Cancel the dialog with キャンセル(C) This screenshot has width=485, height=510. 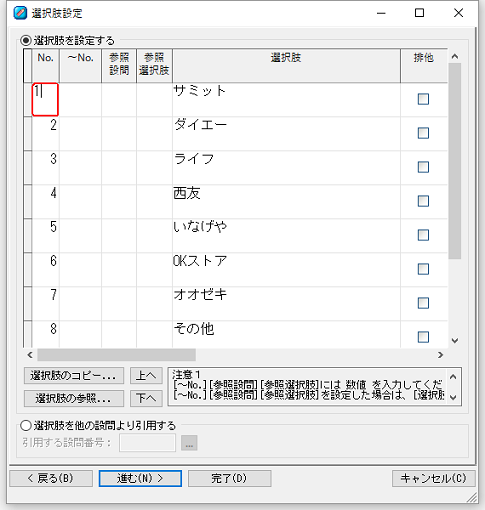coord(434,478)
